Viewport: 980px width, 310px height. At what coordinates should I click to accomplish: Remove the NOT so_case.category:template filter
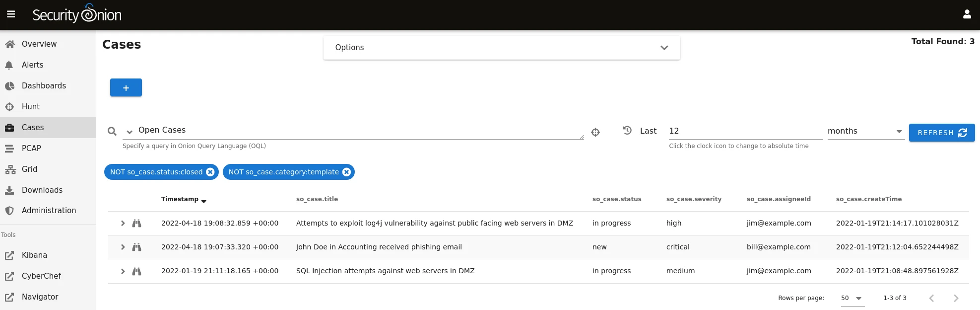click(346, 172)
